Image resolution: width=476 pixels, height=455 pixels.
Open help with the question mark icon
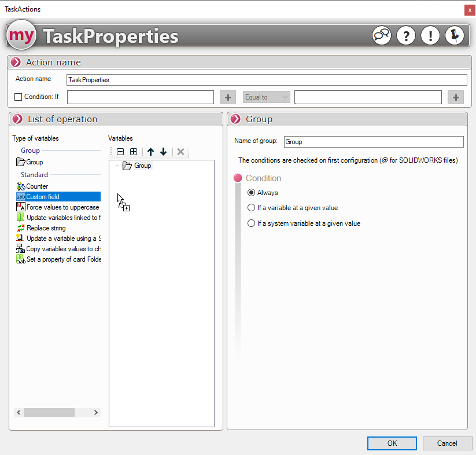(406, 36)
